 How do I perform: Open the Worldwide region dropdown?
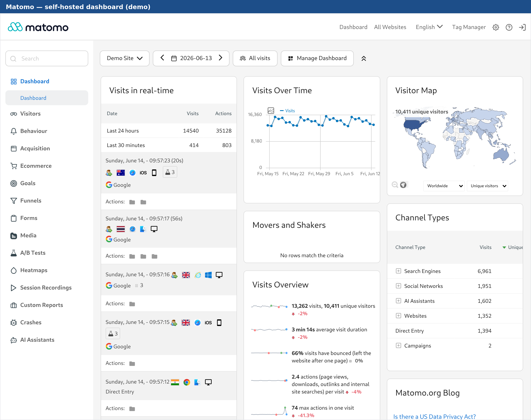point(444,186)
